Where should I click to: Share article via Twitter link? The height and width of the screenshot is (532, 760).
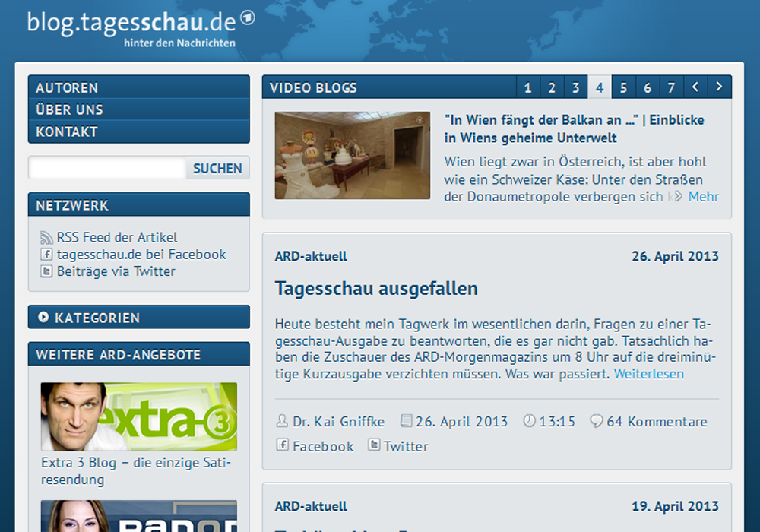point(406,446)
